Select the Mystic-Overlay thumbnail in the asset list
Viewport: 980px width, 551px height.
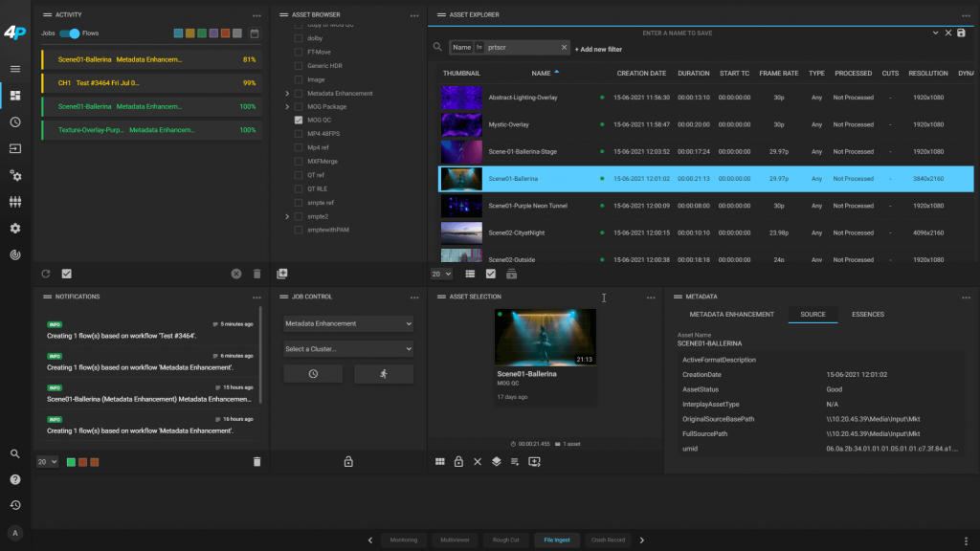click(460, 124)
